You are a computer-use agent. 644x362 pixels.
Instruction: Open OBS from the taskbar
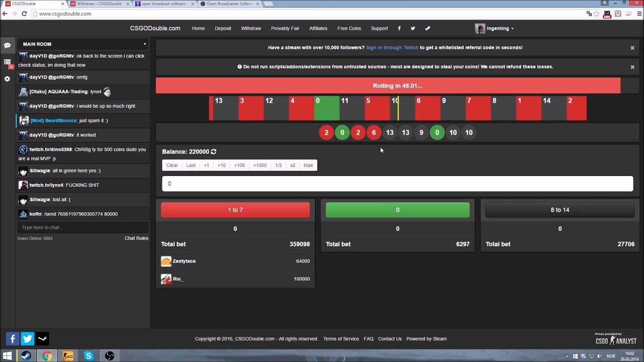click(x=109, y=356)
